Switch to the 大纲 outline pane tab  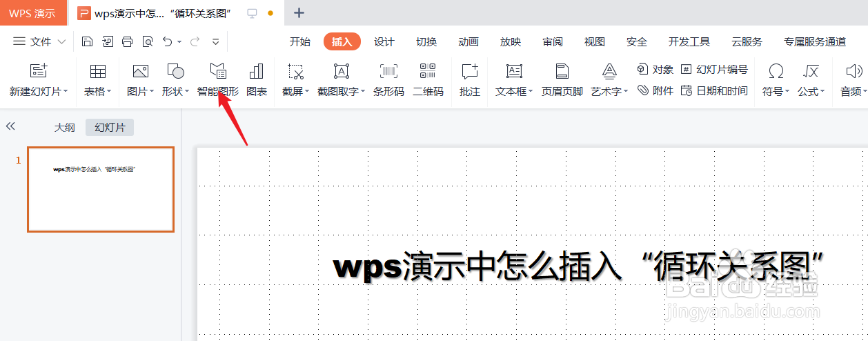(65, 128)
